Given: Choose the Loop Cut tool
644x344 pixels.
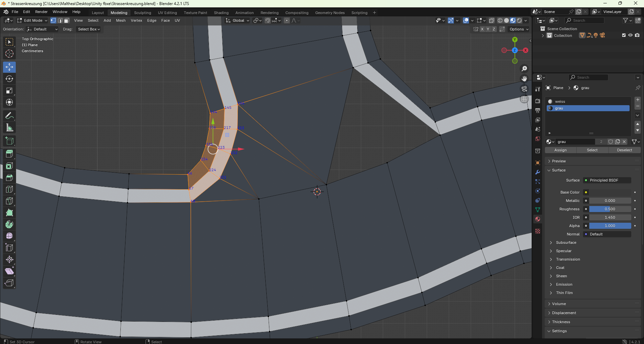Looking at the screenshot, I should pos(9,189).
